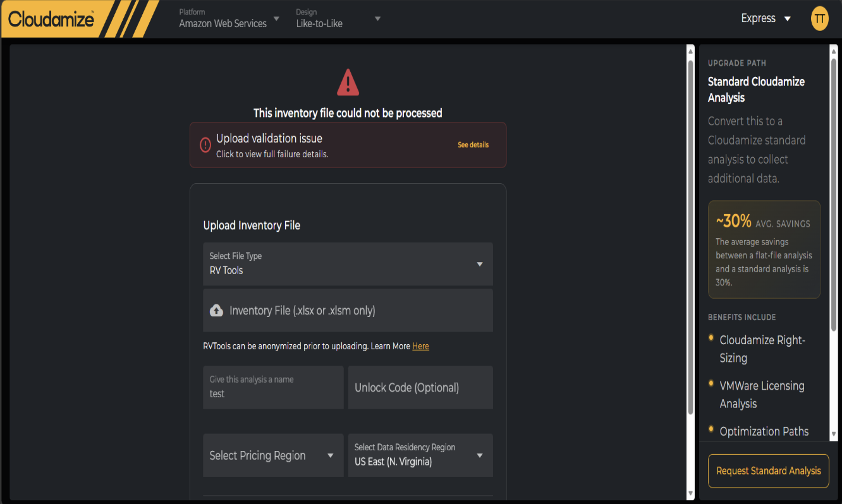The width and height of the screenshot is (842, 504).
Task: Click the 'Standard Cloudamize Analysis' heading
Action: click(x=756, y=90)
